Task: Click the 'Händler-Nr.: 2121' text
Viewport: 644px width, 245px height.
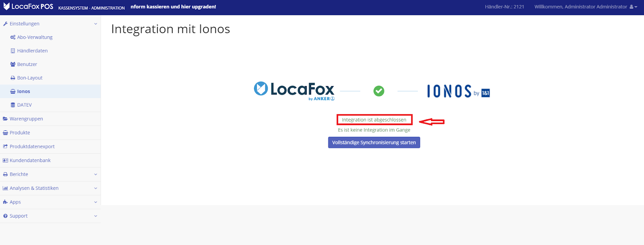Action: [505, 7]
